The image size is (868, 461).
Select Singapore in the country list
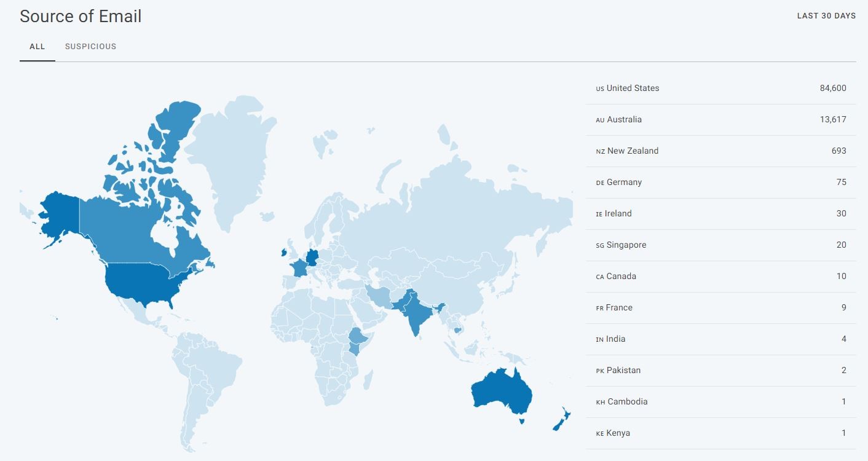point(720,245)
